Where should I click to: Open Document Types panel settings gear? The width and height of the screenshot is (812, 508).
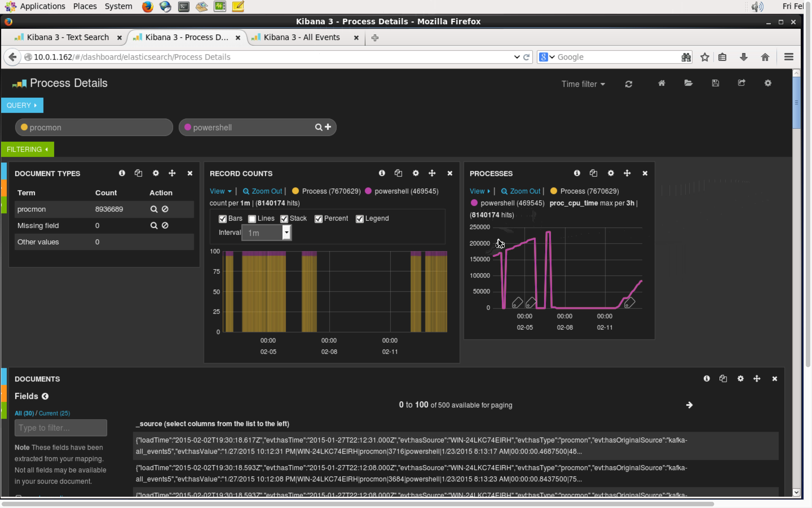pos(156,173)
